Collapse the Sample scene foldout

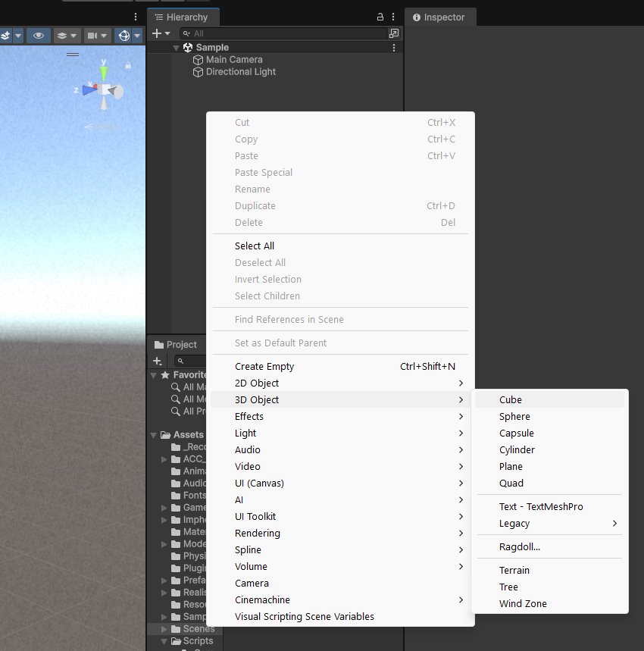coord(176,49)
